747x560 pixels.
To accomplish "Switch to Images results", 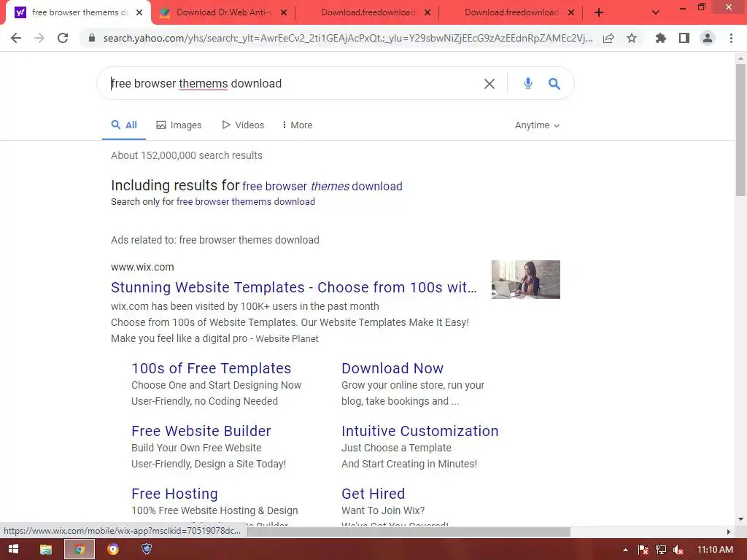I will coord(179,125).
